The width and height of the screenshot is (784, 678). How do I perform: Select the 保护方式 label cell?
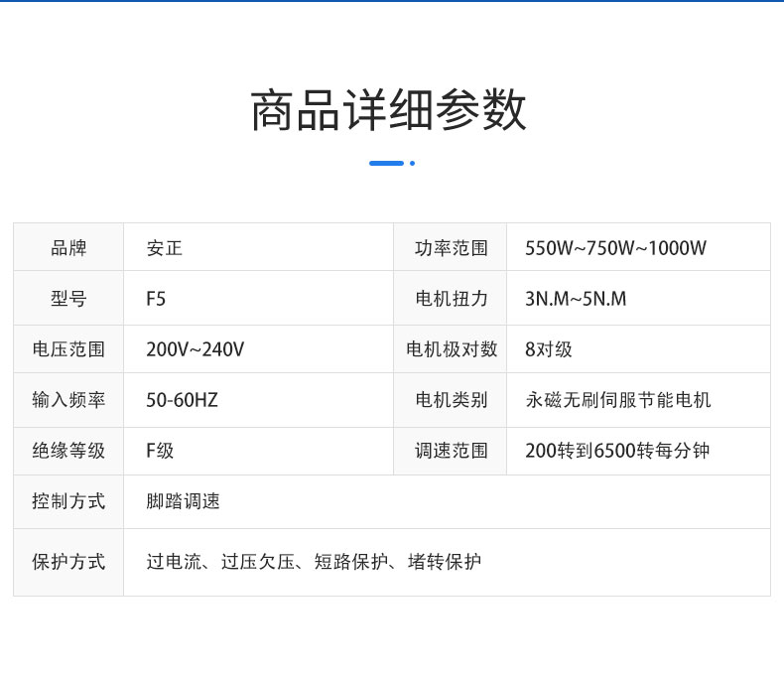[x=68, y=562]
